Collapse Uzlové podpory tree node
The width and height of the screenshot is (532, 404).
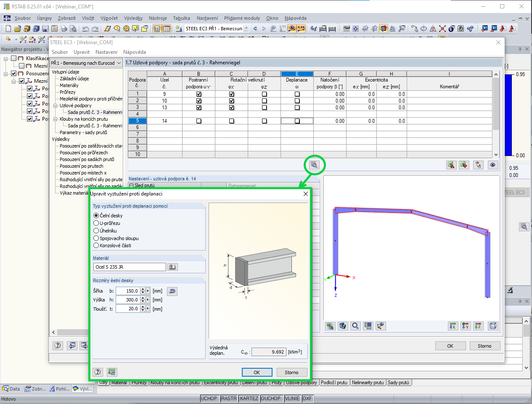pyautogui.click(x=55, y=106)
